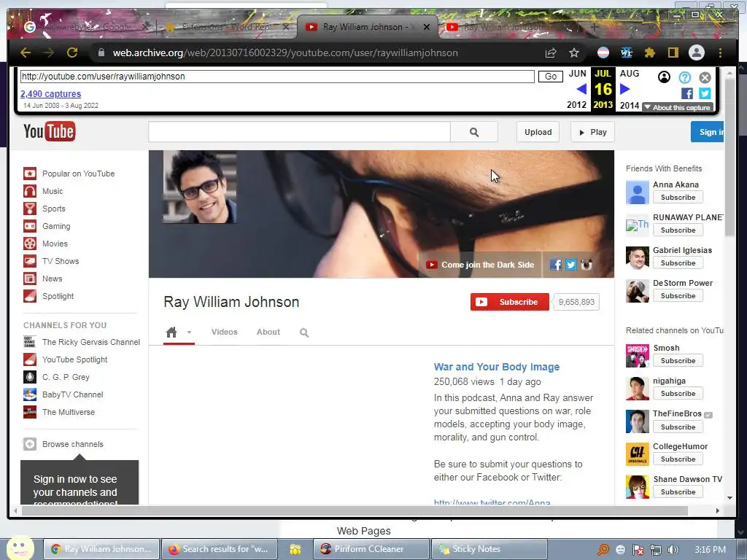This screenshot has height=560, width=747.
Task: Subscribe to Anna Akana
Action: pyautogui.click(x=678, y=197)
